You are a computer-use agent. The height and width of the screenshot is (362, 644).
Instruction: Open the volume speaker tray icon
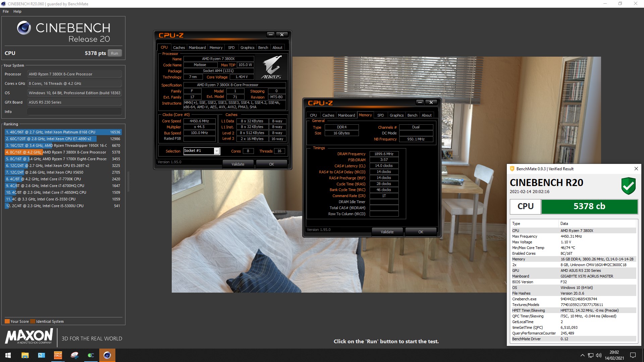tap(599, 355)
